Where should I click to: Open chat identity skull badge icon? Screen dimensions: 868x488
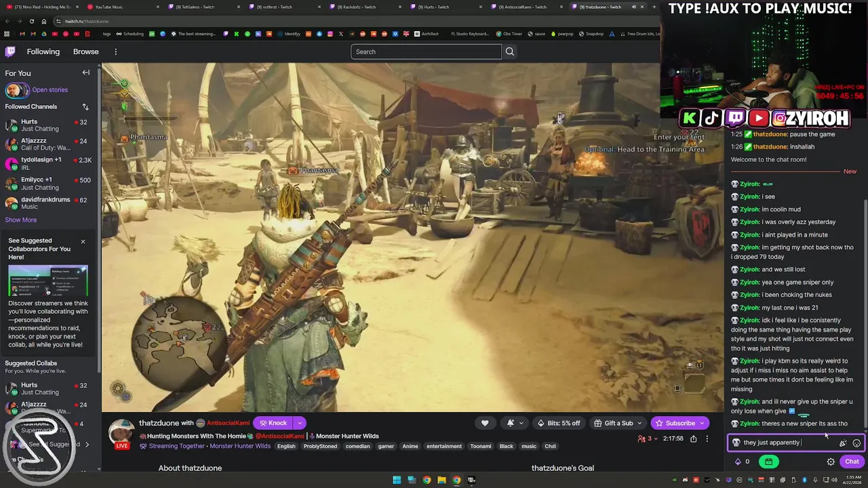pyautogui.click(x=736, y=443)
